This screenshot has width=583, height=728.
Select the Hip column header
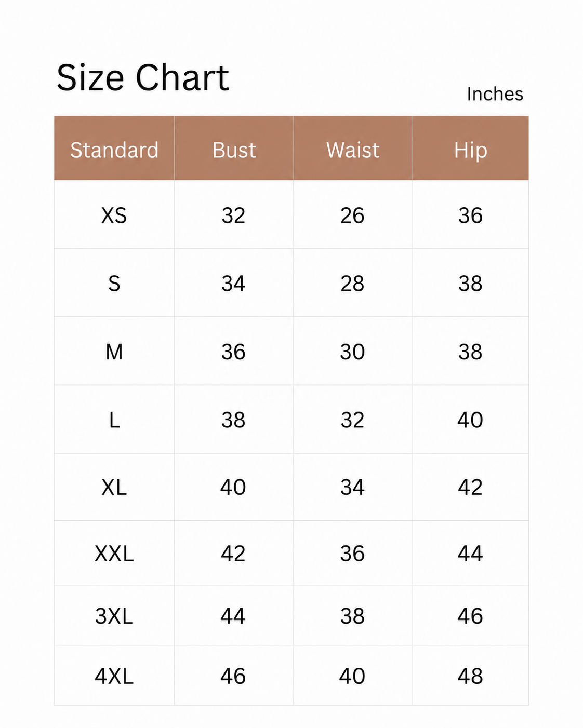470,150
